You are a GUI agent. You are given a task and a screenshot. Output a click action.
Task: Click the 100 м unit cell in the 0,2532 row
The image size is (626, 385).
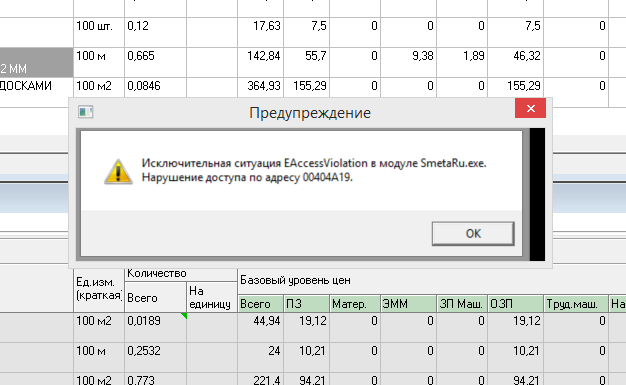coord(99,357)
